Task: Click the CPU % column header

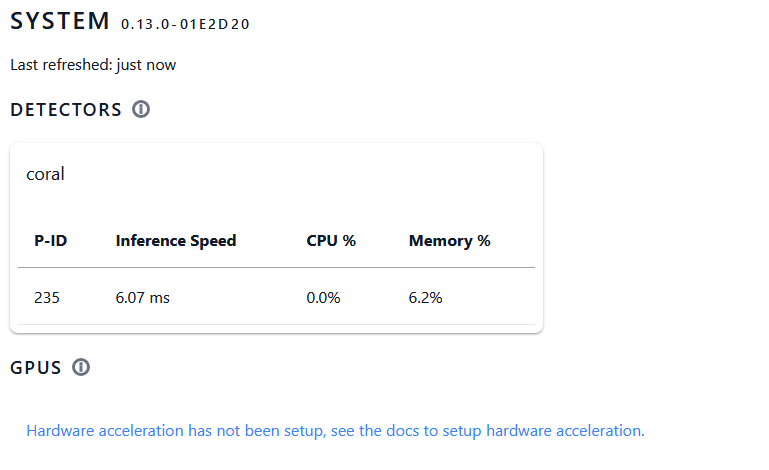Action: click(331, 240)
